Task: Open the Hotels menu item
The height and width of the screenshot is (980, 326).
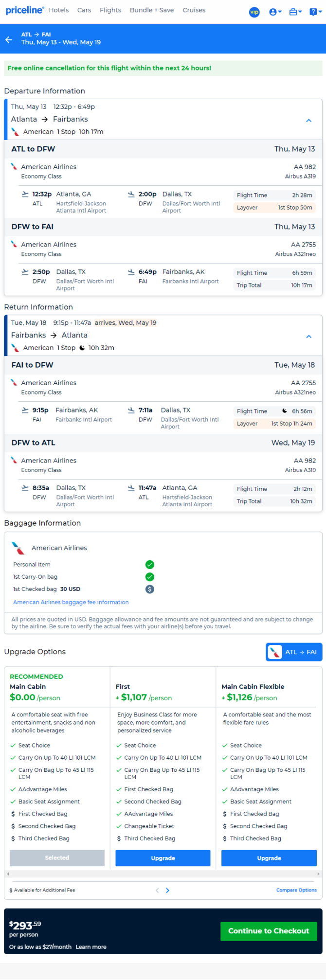Action: point(59,10)
